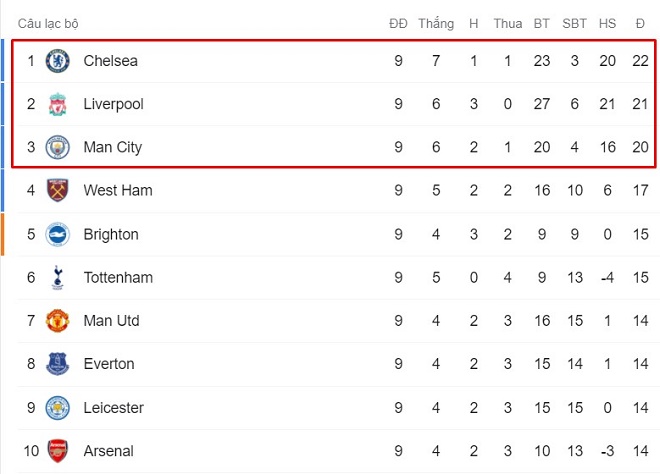660x474 pixels.
Task: Select the Arsenal team name
Action: [x=108, y=451]
